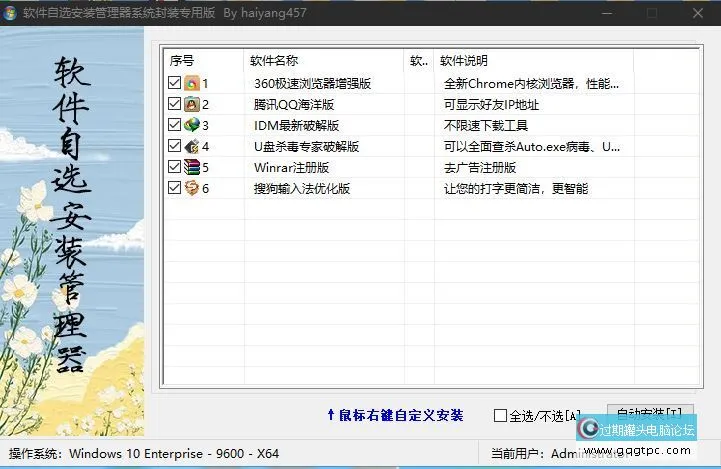Select the 360极速浏览器增强版 name cell
The width and height of the screenshot is (721, 469).
point(313,84)
